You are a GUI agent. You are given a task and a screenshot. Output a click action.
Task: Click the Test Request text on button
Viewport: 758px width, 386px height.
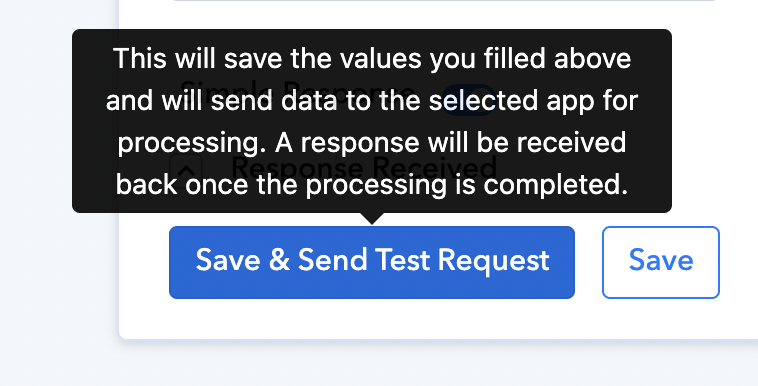(x=462, y=261)
